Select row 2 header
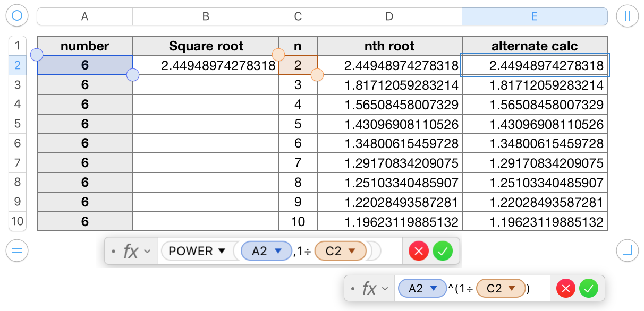The width and height of the screenshot is (644, 311). click(x=18, y=65)
